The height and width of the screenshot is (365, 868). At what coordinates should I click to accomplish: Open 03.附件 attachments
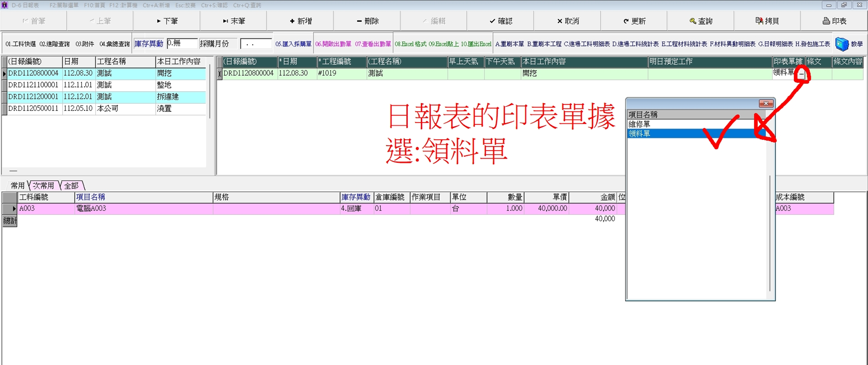point(85,44)
